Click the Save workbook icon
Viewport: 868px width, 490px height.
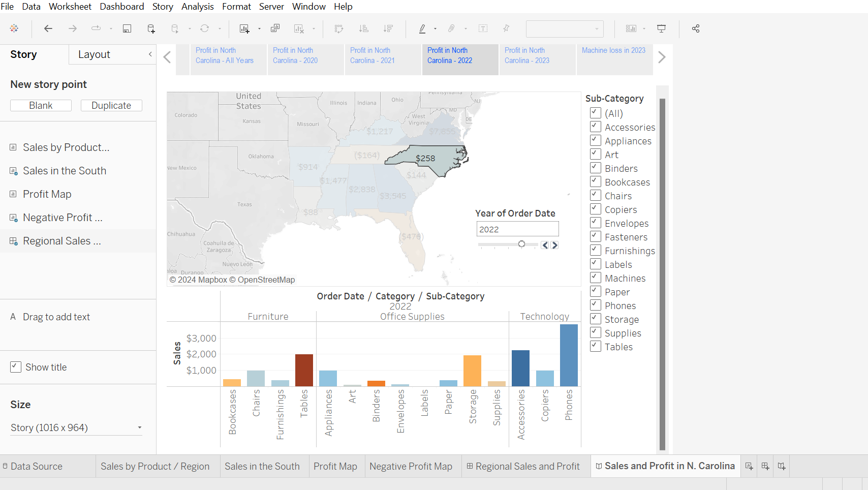(x=127, y=28)
